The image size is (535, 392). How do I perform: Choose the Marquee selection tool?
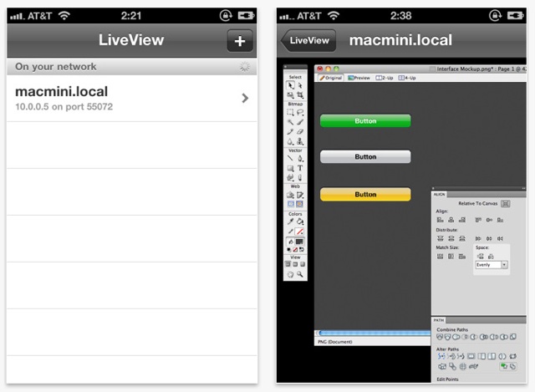pyautogui.click(x=290, y=112)
